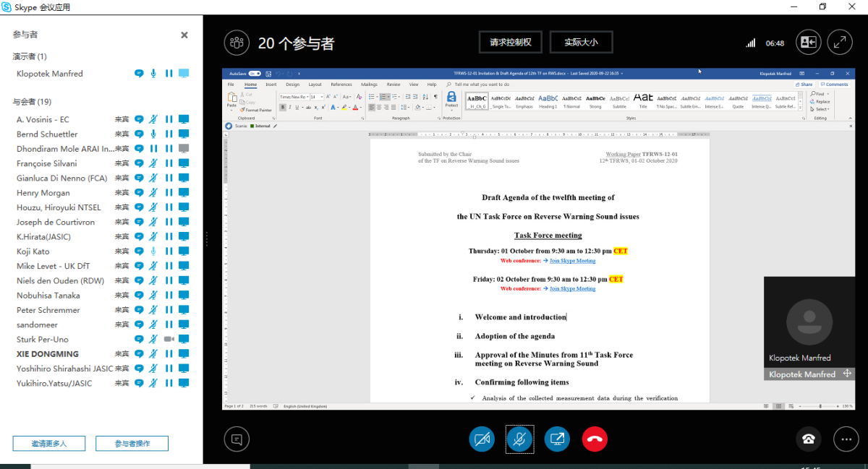
Task: Open call controls phone icon
Action: (808, 439)
